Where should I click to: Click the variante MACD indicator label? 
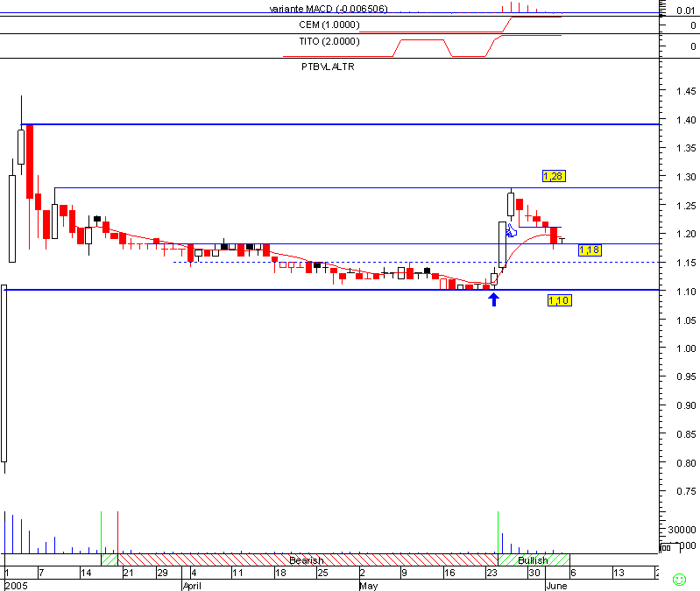coord(329,9)
